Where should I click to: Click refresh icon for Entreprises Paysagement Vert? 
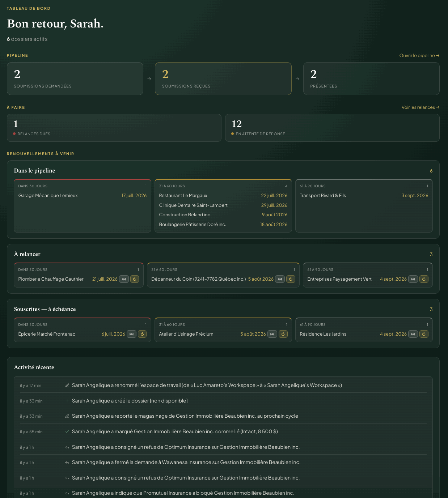(424, 279)
